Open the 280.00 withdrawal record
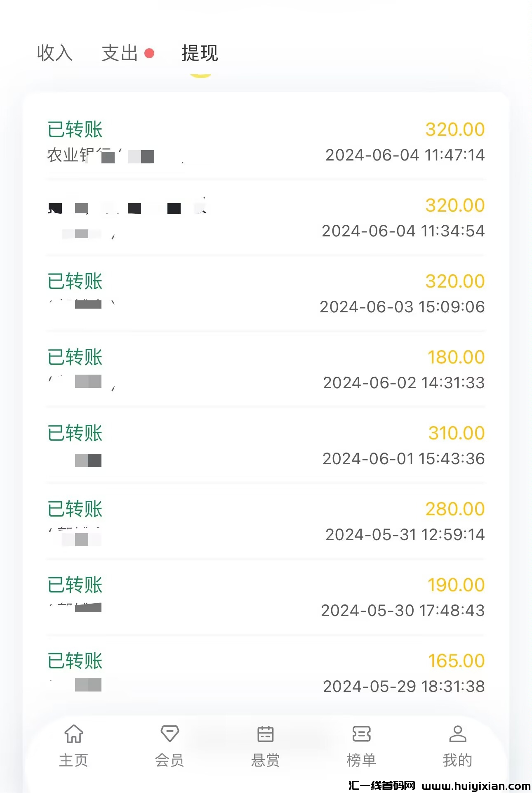This screenshot has height=793, width=532. (266, 521)
